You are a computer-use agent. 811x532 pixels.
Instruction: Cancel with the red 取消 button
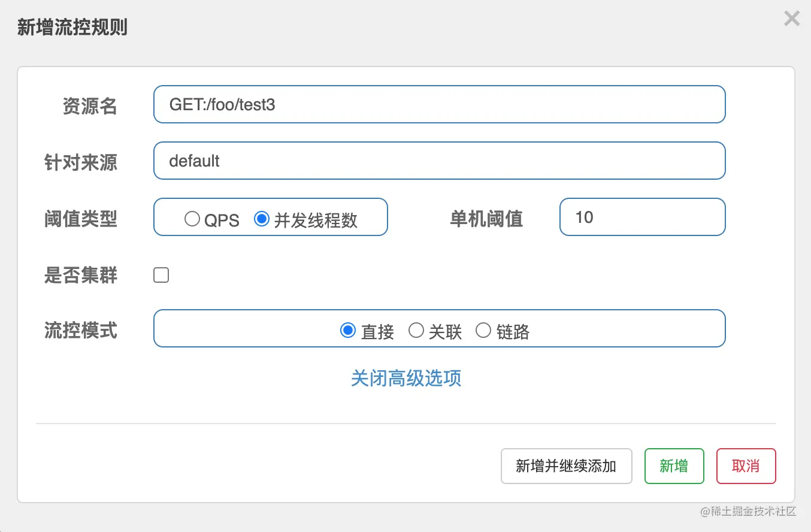[746, 466]
